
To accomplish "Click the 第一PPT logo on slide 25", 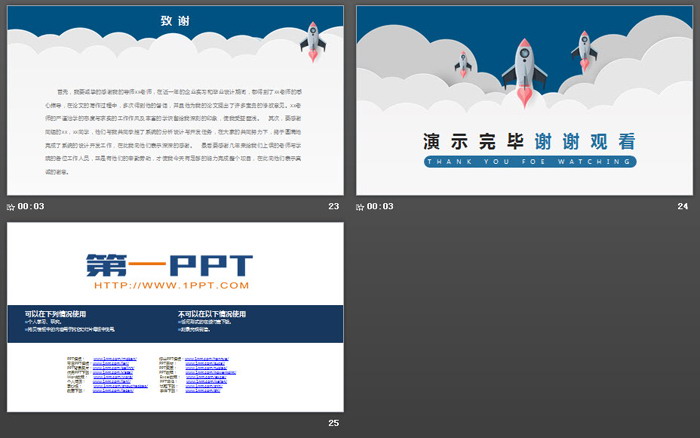I will [169, 265].
